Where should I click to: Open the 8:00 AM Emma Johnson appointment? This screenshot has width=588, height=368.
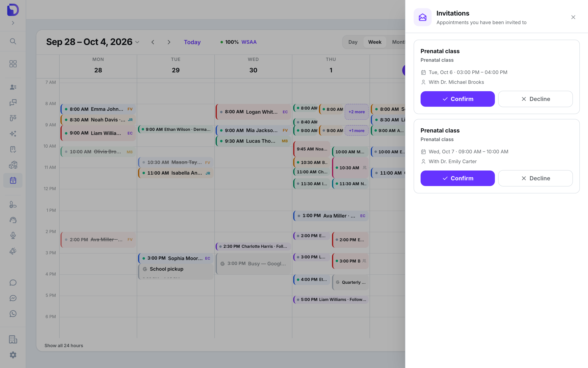98,109
